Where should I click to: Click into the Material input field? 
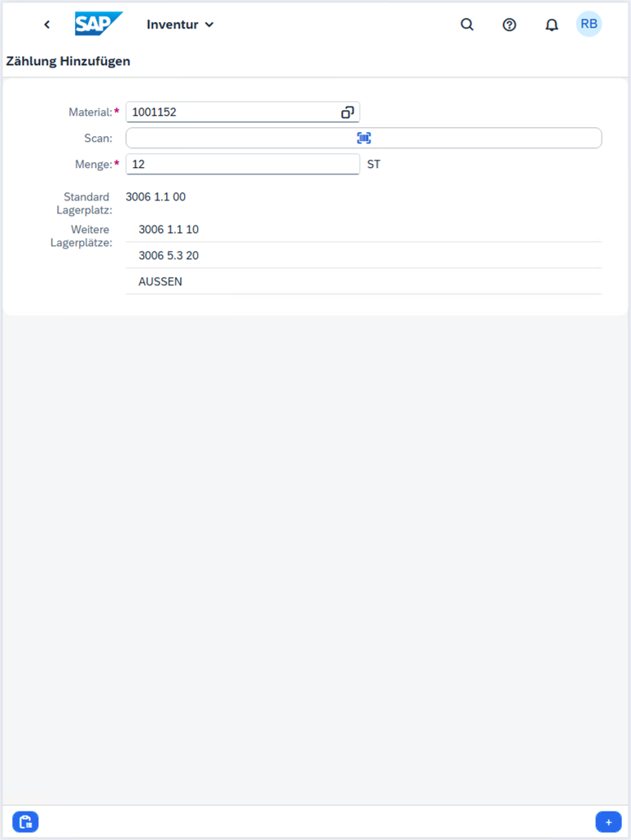(x=232, y=112)
